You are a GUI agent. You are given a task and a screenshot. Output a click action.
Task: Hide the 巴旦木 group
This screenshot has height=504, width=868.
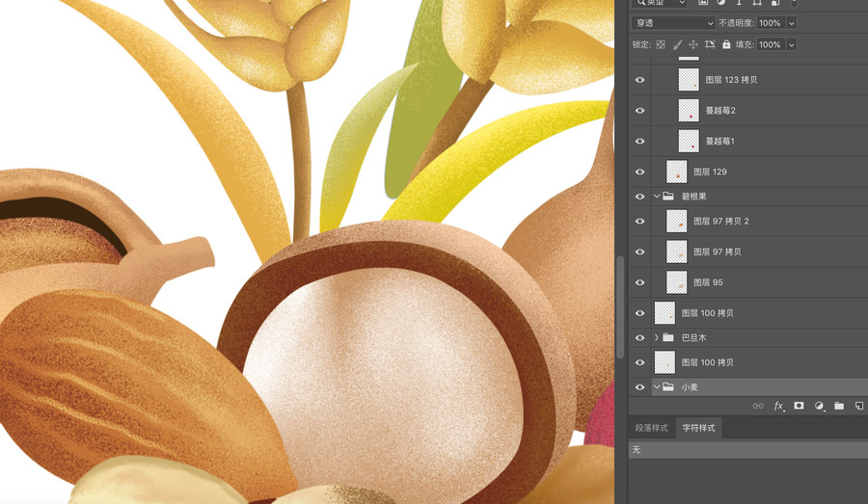pos(640,337)
